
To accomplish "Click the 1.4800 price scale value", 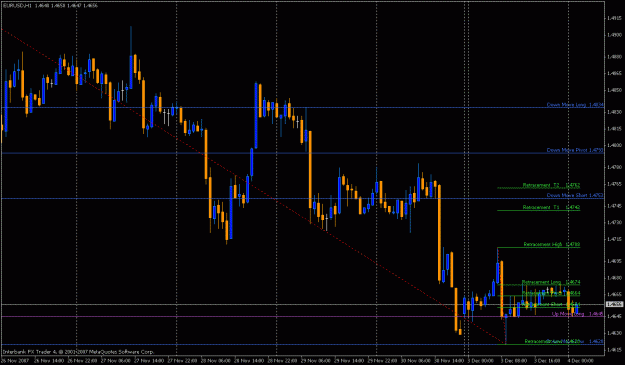I will click(614, 145).
